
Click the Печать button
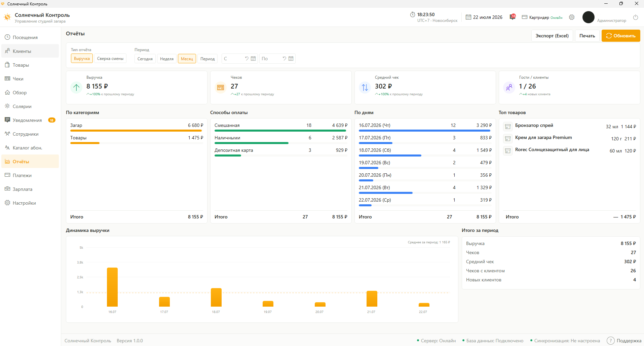[x=587, y=36]
